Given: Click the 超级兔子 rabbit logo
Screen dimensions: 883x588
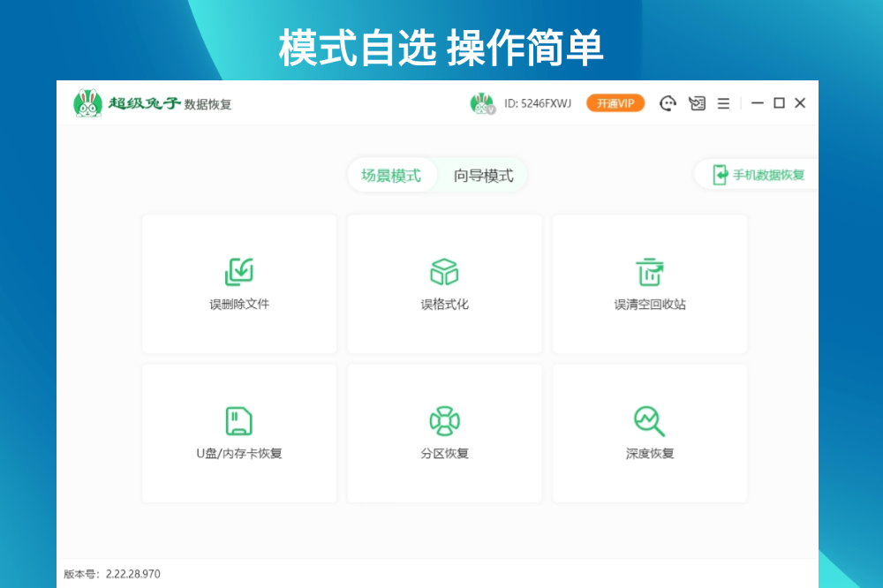Looking at the screenshot, I should 87,103.
